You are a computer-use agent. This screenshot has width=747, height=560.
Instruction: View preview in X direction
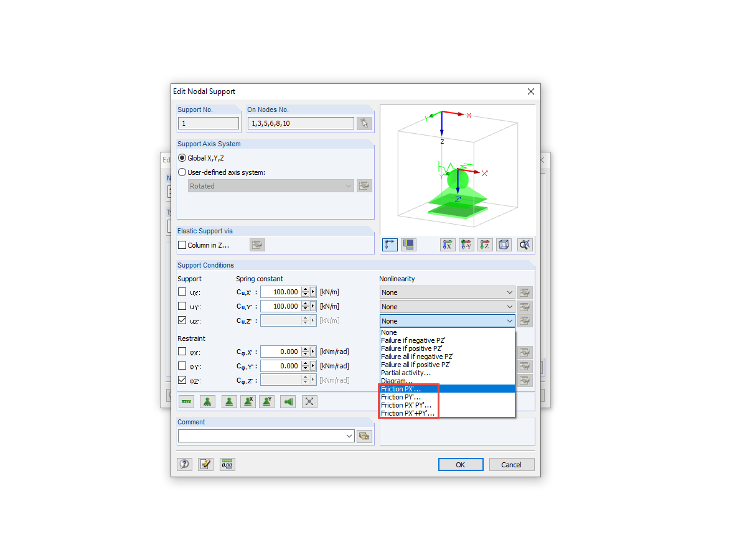coord(448,245)
